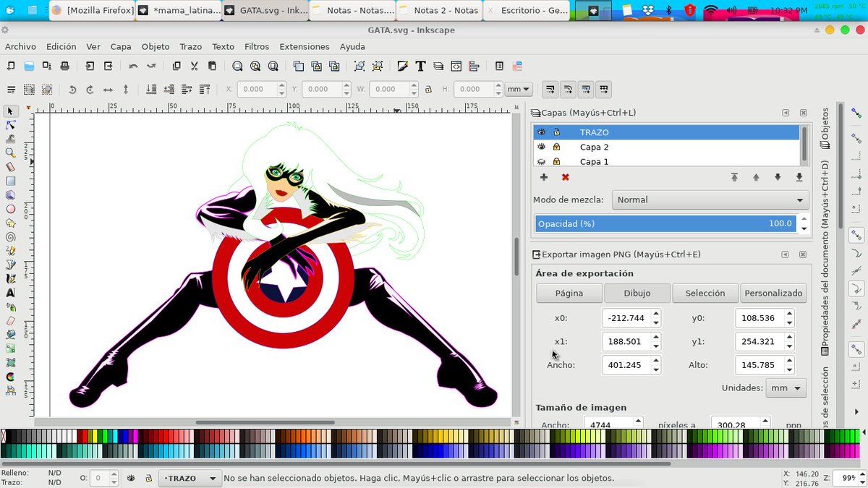Open the Trazo menu
Screen dimensions: 868x488
[190, 46]
